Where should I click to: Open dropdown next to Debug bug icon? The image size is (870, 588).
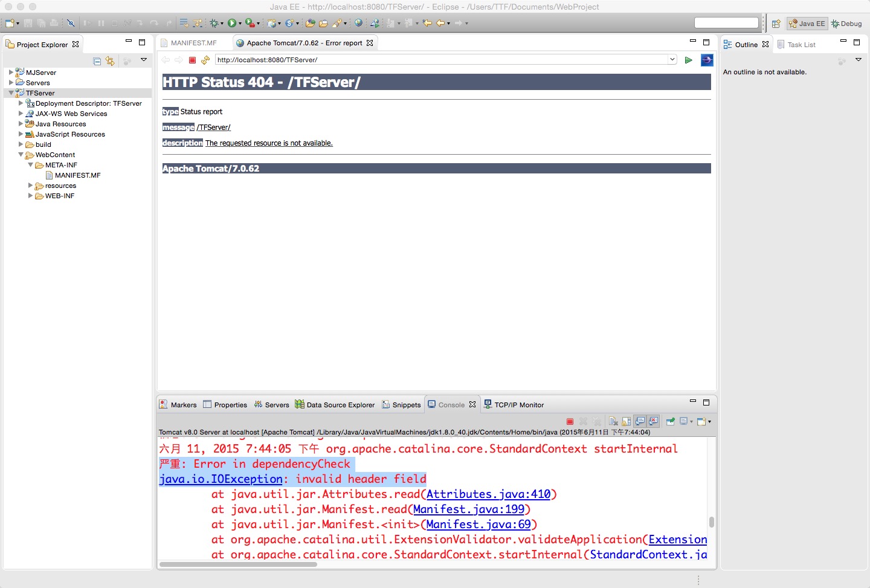point(222,24)
